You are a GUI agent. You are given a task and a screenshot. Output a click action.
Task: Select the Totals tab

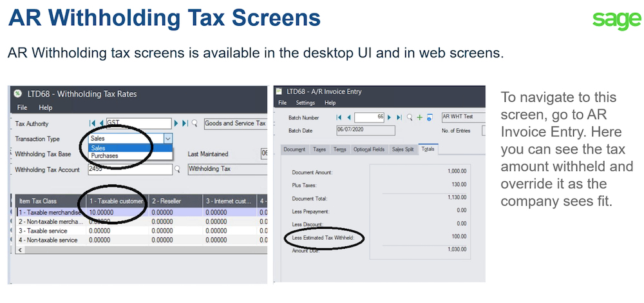pos(428,149)
